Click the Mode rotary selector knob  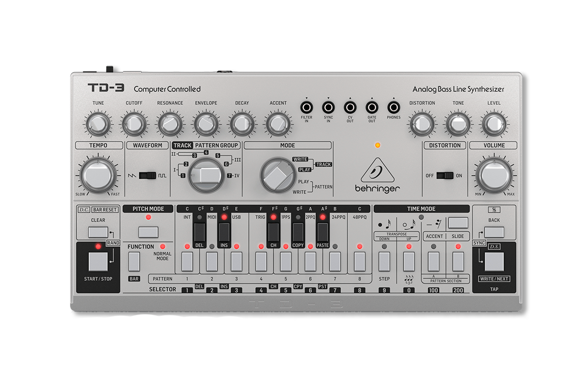click(x=275, y=174)
